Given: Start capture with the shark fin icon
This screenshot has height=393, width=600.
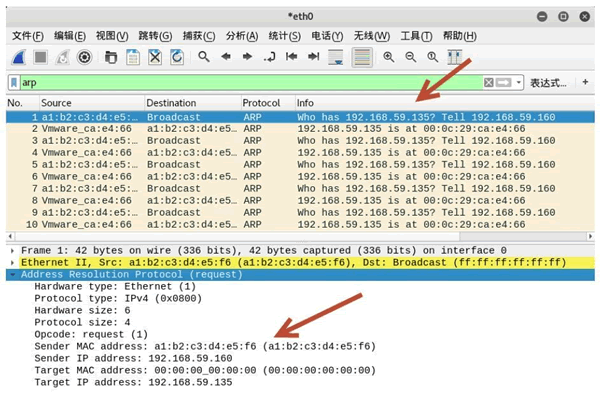Looking at the screenshot, I should [x=18, y=57].
